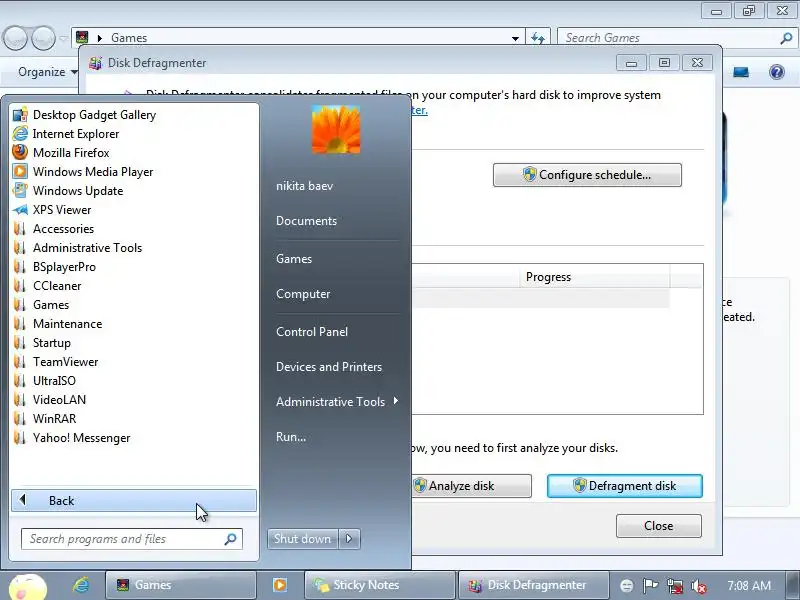The width and height of the screenshot is (800, 600).
Task: Click the WinRAR folder icon
Action: pyautogui.click(x=20, y=419)
